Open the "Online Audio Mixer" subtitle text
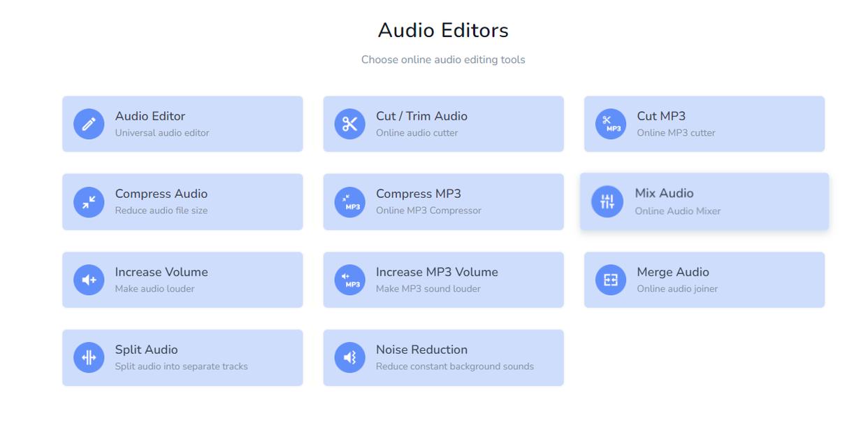Viewport: 868px width, 421px height. [x=677, y=211]
